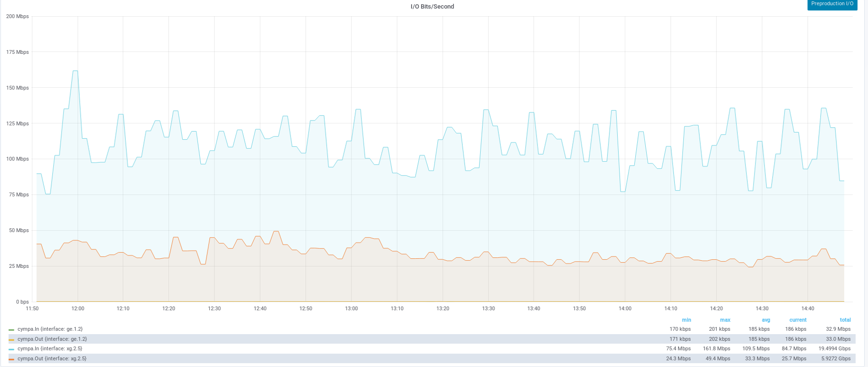868x367 pixels.
Task: Sort legend by min column header
Action: [x=686, y=320]
